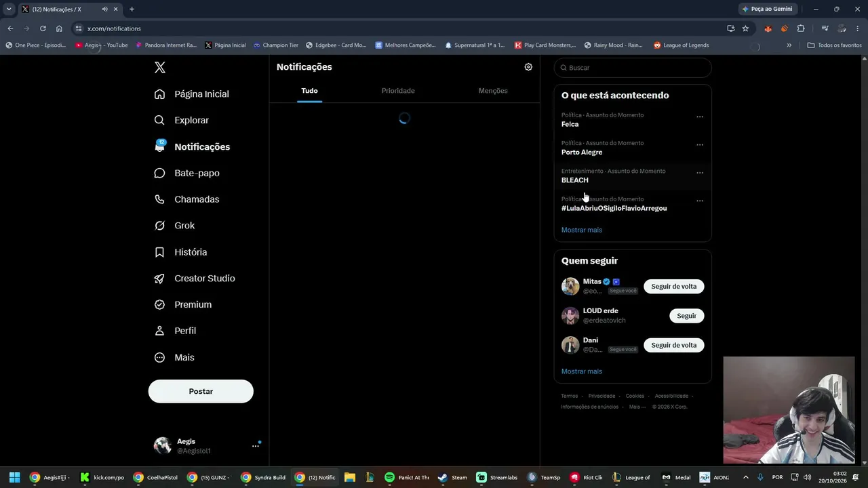This screenshot has height=488, width=868.
Task: Follow back Dani
Action: pos(674,345)
